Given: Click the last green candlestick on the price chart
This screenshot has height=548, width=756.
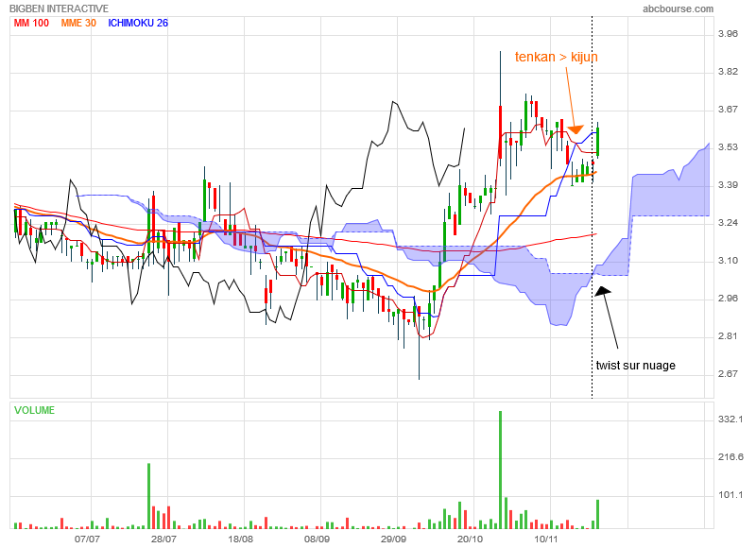Looking at the screenshot, I should click(598, 141).
